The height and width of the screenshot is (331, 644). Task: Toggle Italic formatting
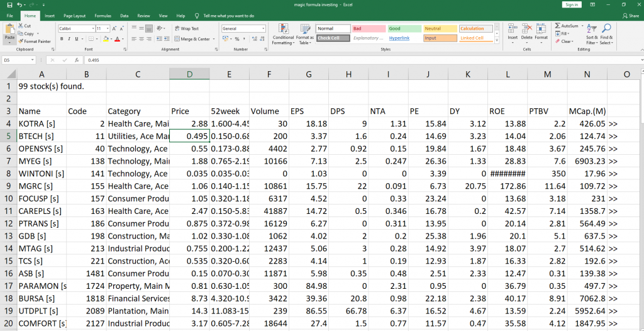pyautogui.click(x=69, y=39)
